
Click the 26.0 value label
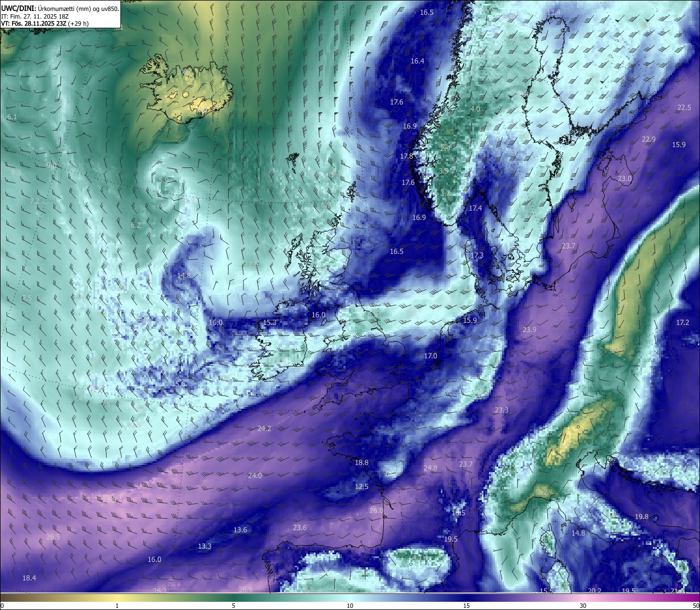pyautogui.click(x=376, y=511)
